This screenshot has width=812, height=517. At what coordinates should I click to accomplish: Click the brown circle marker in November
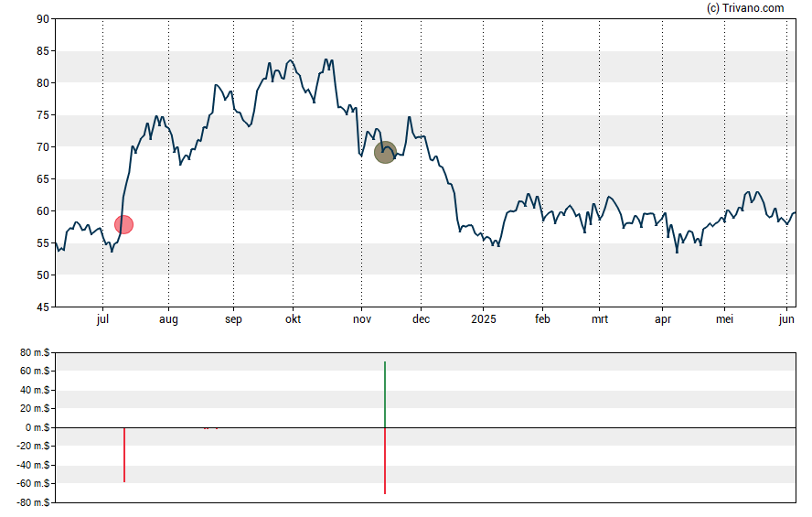coord(385,152)
